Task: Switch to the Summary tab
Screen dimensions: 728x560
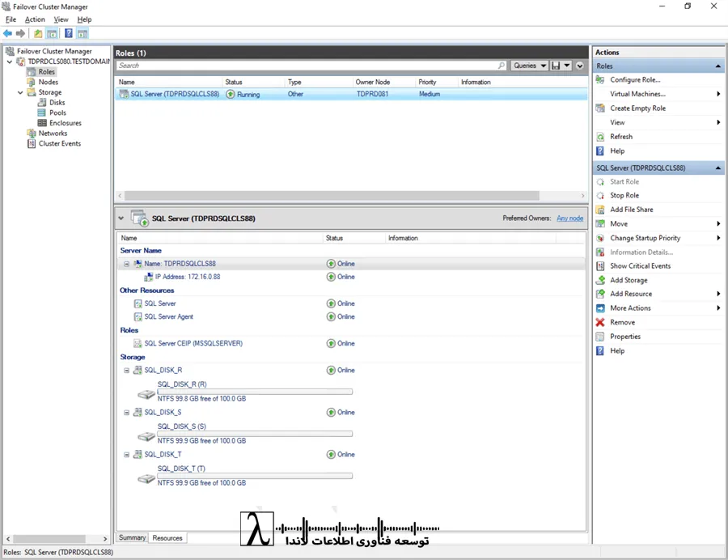Action: pyautogui.click(x=133, y=537)
